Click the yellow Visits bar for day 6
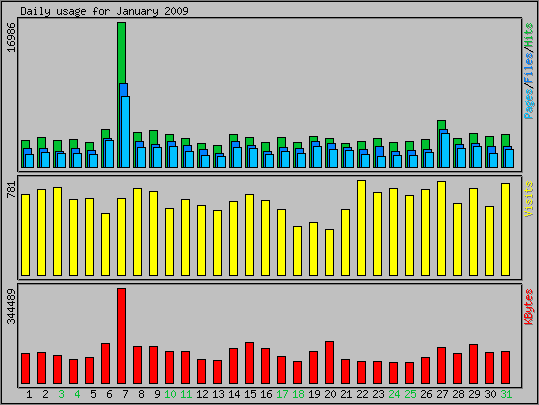Image resolution: width=539 pixels, height=405 pixels. tap(106, 244)
